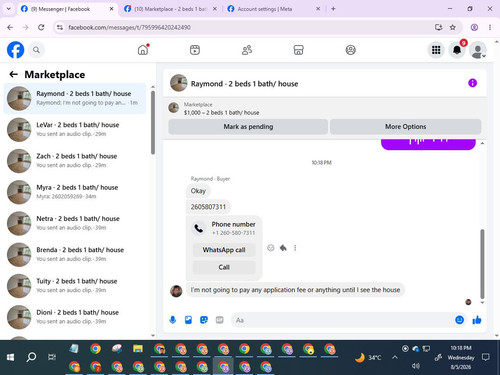The width and height of the screenshot is (500, 375).
Task: Start a WhatsApp call to Raymond
Action: 224,250
